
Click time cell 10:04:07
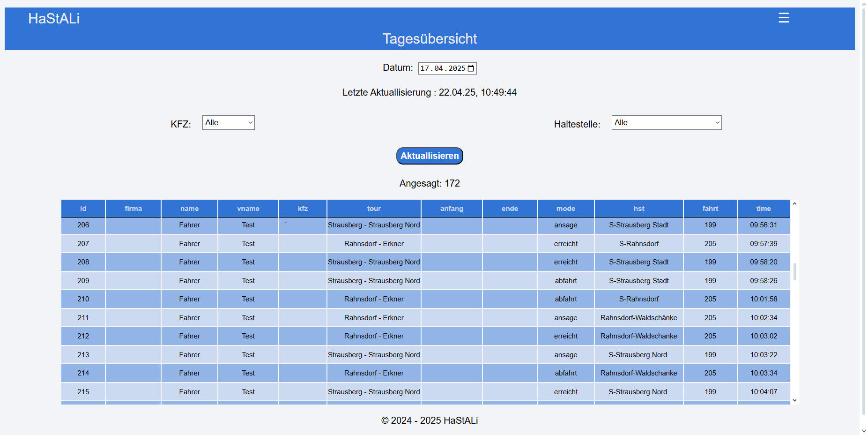(x=763, y=392)
